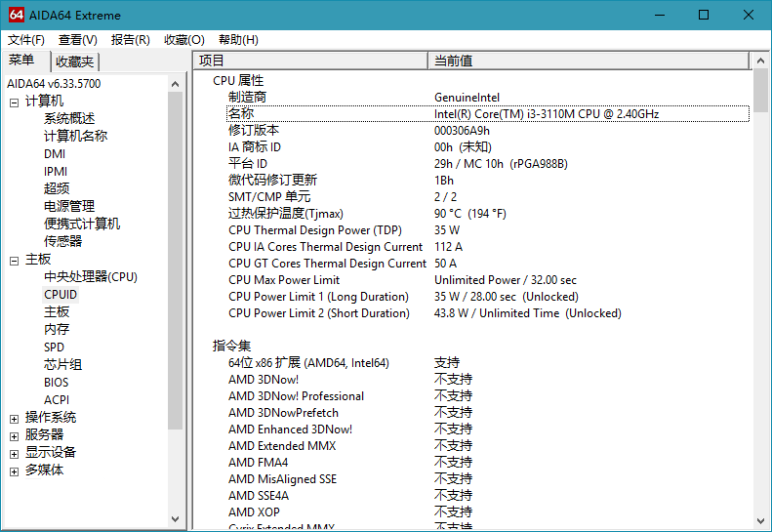
Task: Select CPU GT Cores Thermal Design Current row
Action: 487,264
